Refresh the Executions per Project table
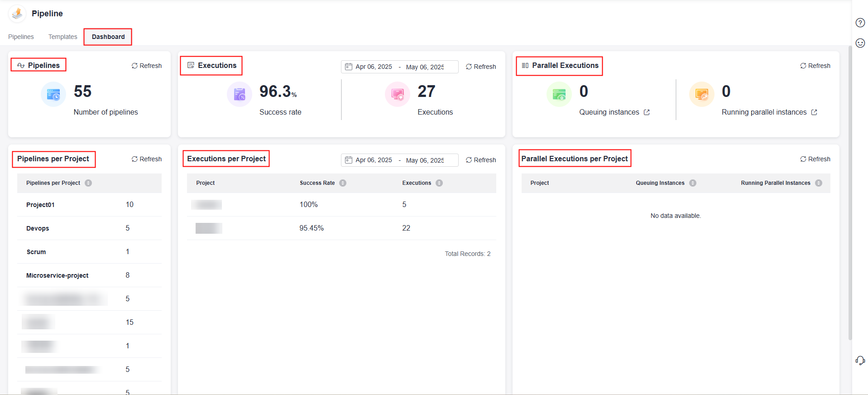Screen dimensions: 868x395 pos(481,160)
